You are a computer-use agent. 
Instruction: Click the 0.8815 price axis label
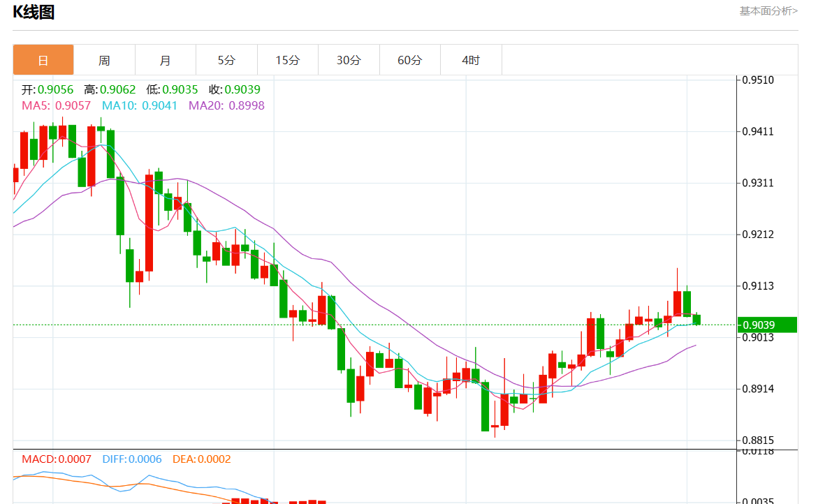pos(759,440)
